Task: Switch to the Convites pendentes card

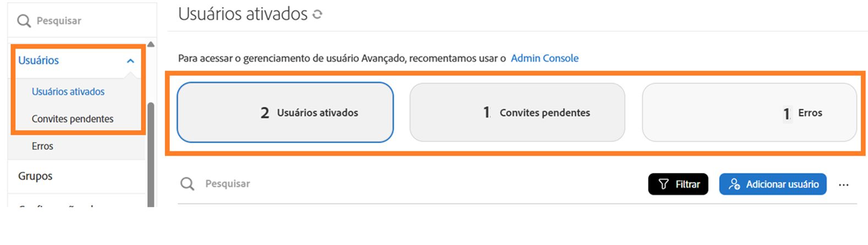Action: pyautogui.click(x=517, y=112)
